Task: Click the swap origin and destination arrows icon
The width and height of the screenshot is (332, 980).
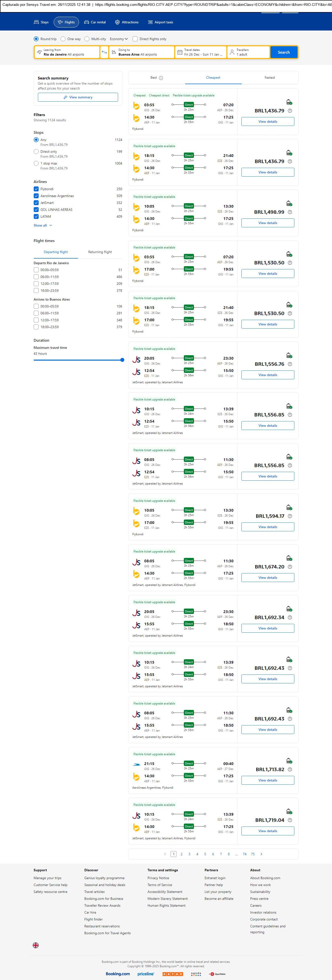Action: pyautogui.click(x=104, y=52)
